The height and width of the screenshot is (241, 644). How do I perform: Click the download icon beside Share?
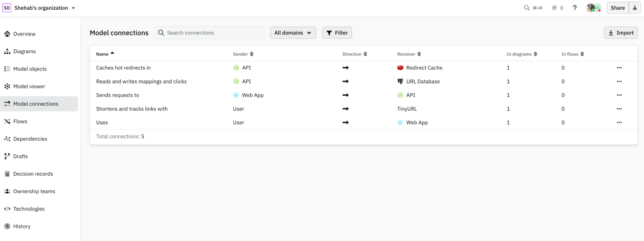click(x=635, y=8)
